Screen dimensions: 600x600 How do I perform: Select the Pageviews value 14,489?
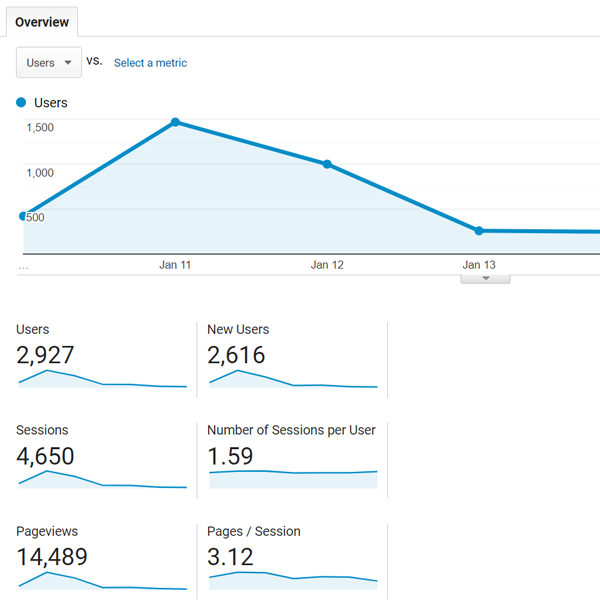[52, 557]
